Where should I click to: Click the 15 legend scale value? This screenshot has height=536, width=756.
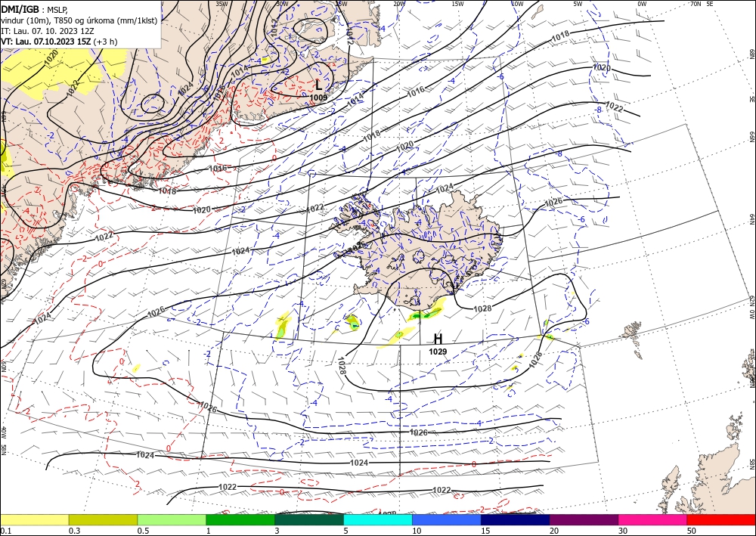485,531
